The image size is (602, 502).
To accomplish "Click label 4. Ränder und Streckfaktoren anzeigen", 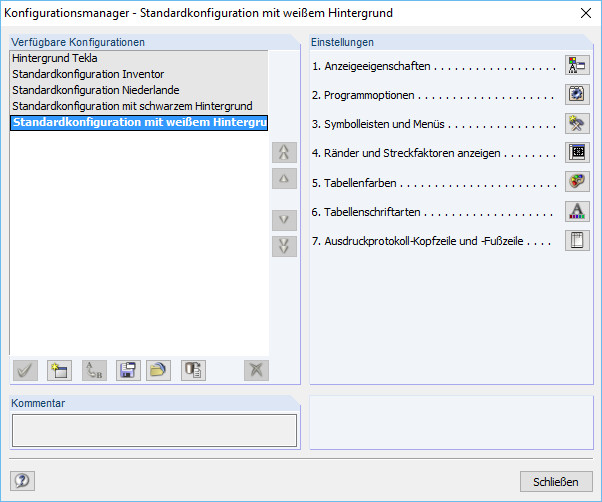I will coord(406,154).
